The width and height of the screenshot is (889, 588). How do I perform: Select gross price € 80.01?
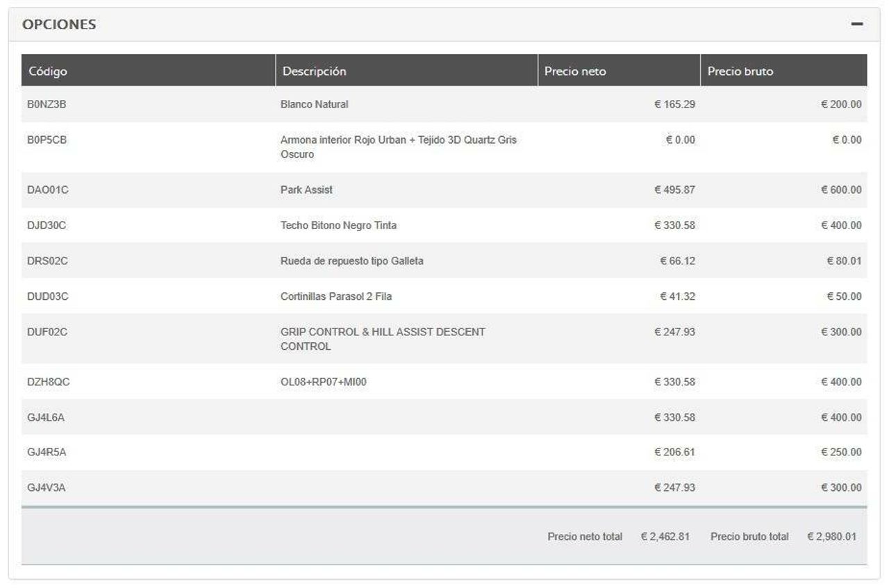pyautogui.click(x=844, y=261)
